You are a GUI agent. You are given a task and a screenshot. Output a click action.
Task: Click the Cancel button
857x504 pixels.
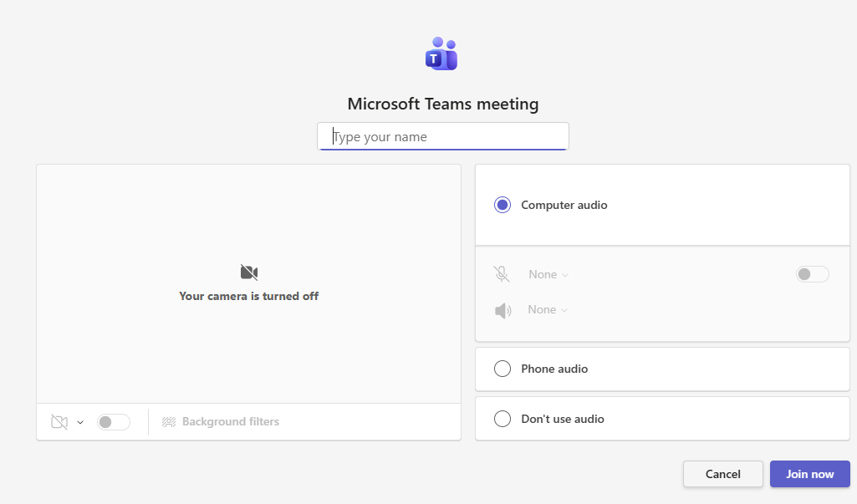[x=723, y=474]
